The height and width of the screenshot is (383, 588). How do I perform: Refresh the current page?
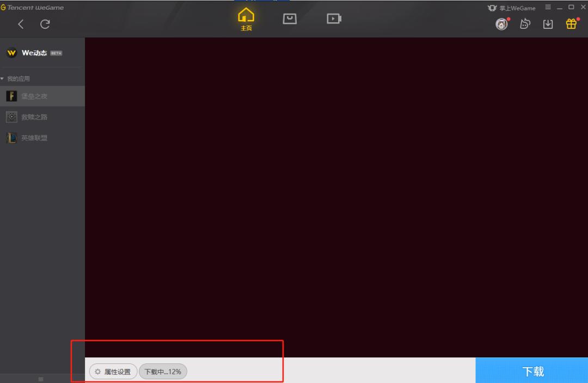46,24
